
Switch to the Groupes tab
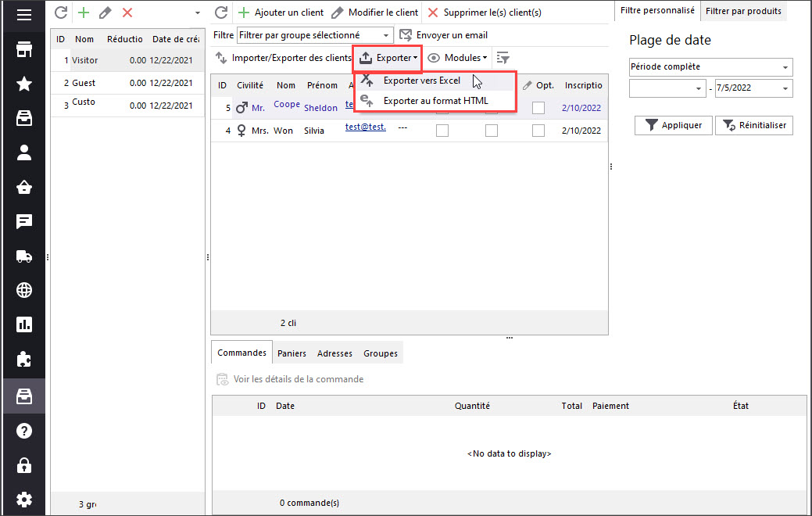[381, 353]
